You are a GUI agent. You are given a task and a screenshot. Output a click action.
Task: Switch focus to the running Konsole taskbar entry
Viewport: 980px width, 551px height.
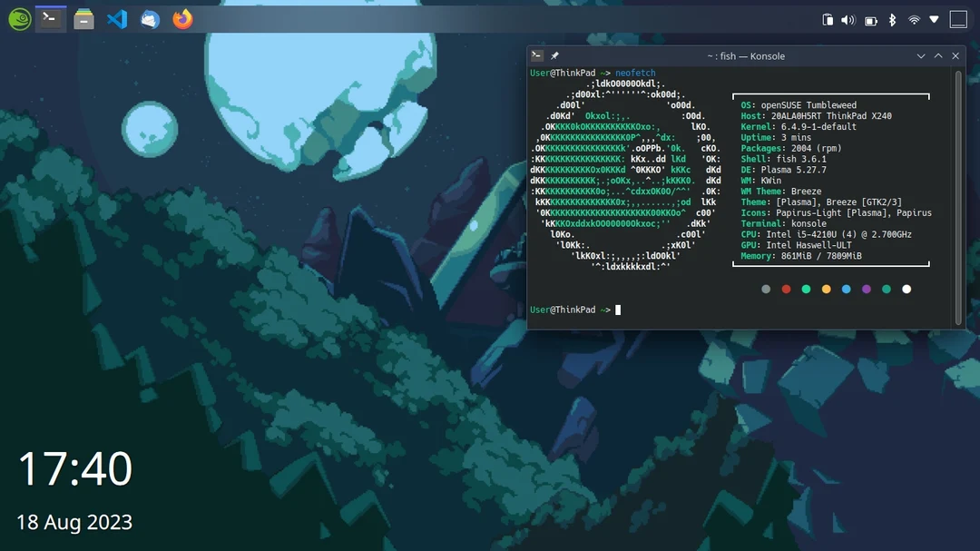pos(51,18)
